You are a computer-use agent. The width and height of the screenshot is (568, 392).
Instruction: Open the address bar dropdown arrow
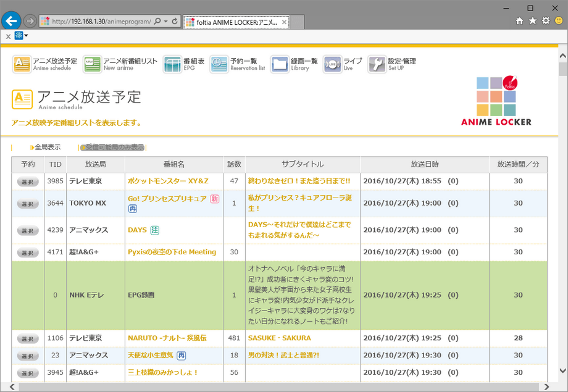click(166, 22)
